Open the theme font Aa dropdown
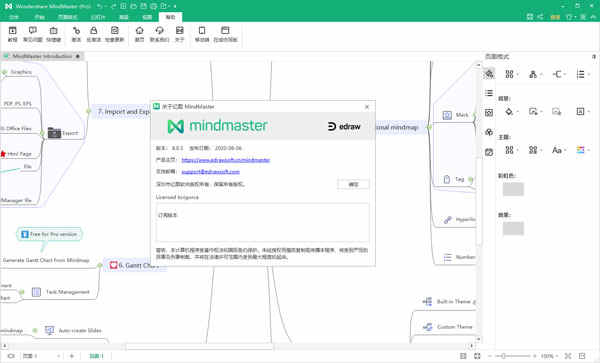Image resolution: width=600 pixels, height=363 pixels. coord(559,150)
